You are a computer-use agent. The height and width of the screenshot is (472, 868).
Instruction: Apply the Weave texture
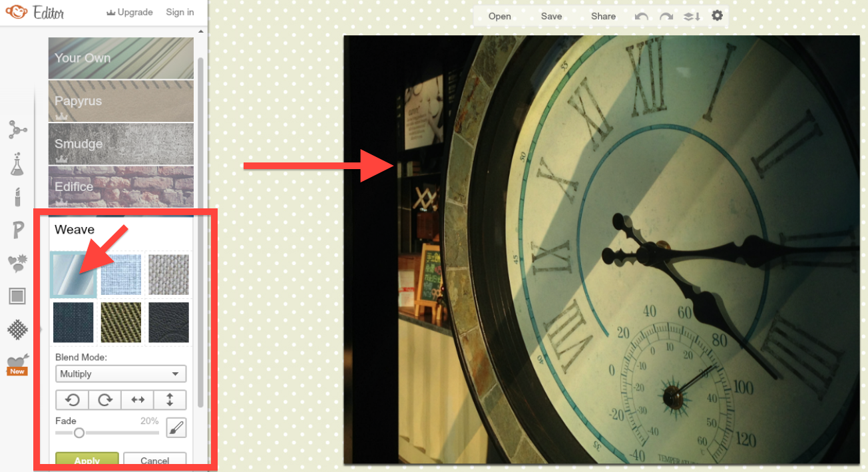[87, 460]
